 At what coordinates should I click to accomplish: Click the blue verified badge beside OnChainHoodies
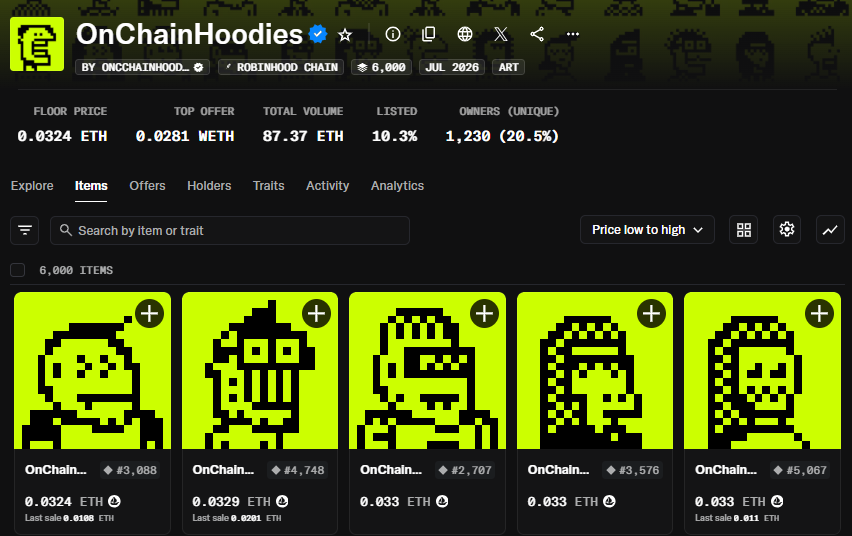click(x=318, y=34)
